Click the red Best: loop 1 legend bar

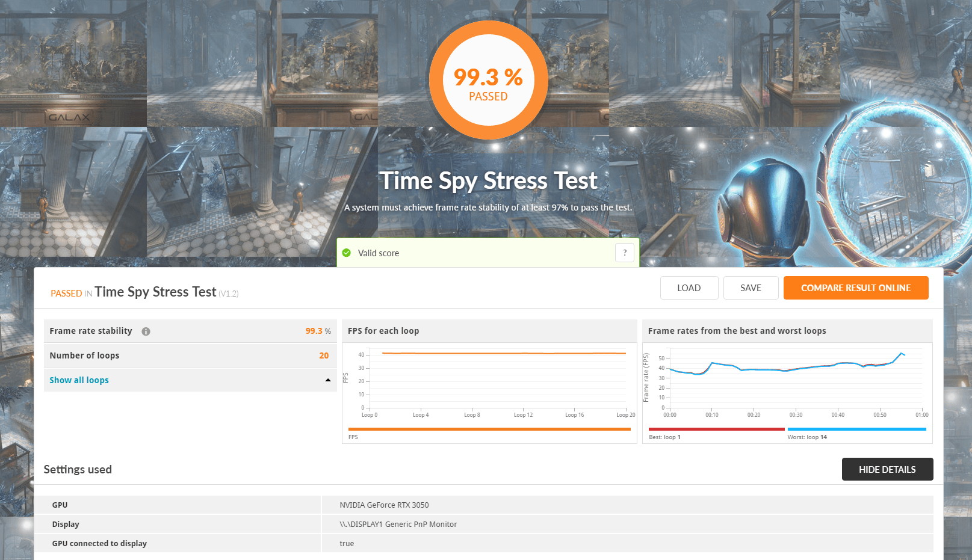pyautogui.click(x=717, y=429)
